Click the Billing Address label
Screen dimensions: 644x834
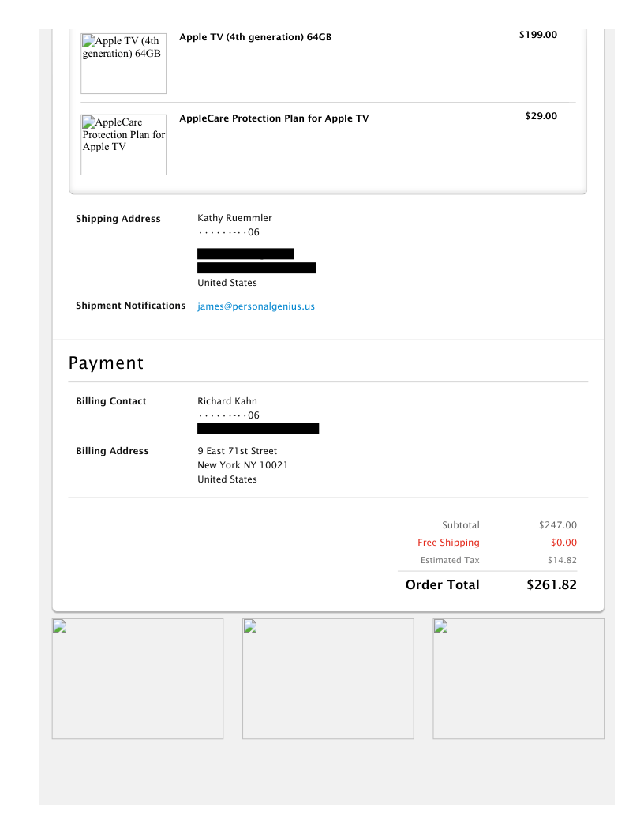[x=112, y=451]
